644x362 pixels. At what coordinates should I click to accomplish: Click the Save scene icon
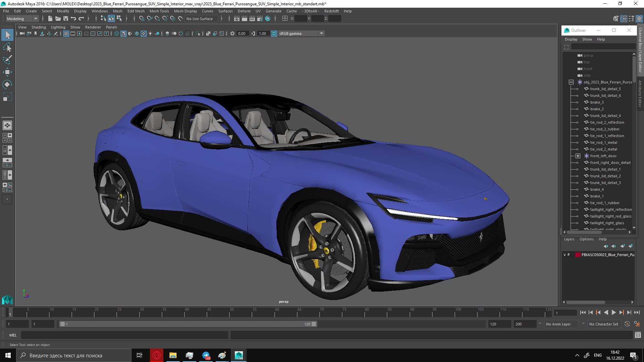(66, 19)
